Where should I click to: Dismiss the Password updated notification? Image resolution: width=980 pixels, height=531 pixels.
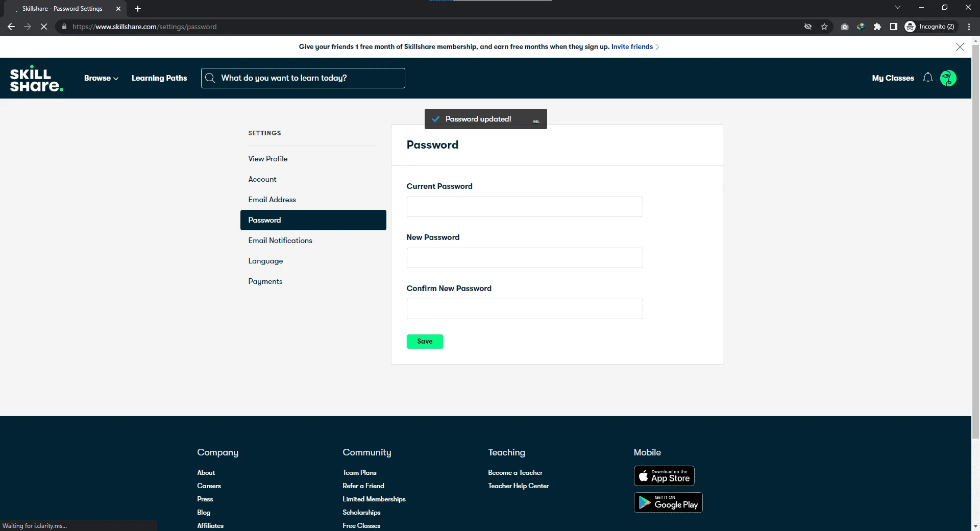536,121
